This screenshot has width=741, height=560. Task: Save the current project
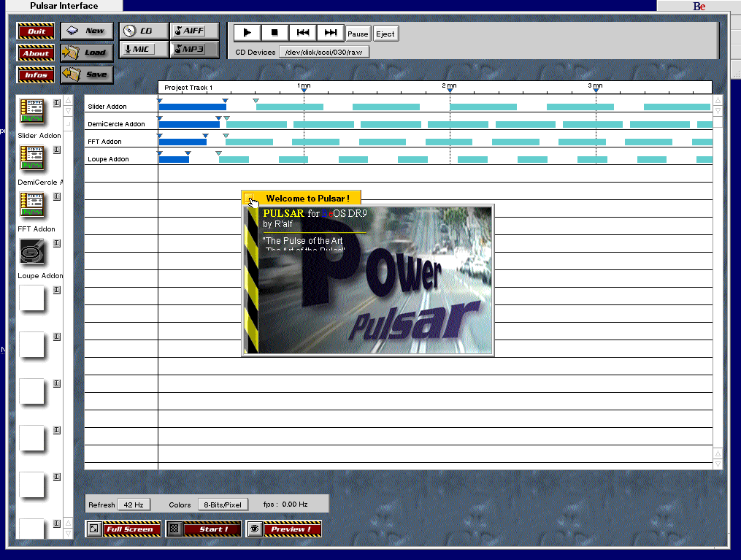pos(87,74)
